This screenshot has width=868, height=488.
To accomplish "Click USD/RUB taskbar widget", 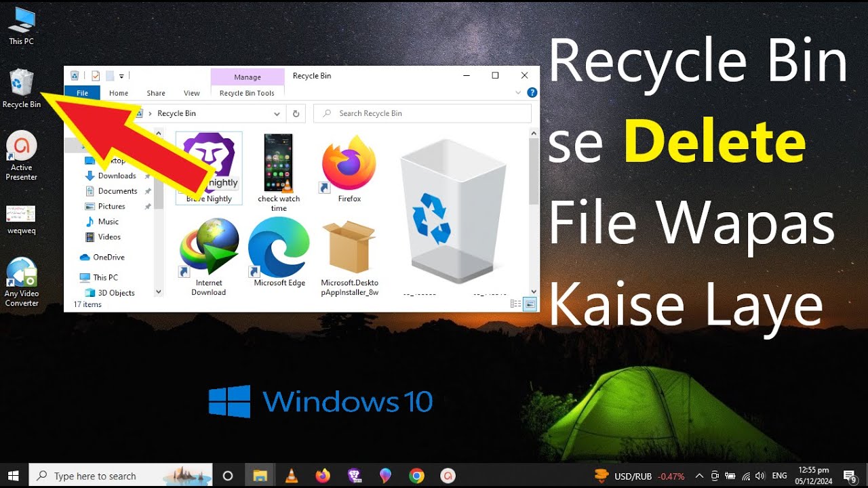I will pyautogui.click(x=639, y=476).
